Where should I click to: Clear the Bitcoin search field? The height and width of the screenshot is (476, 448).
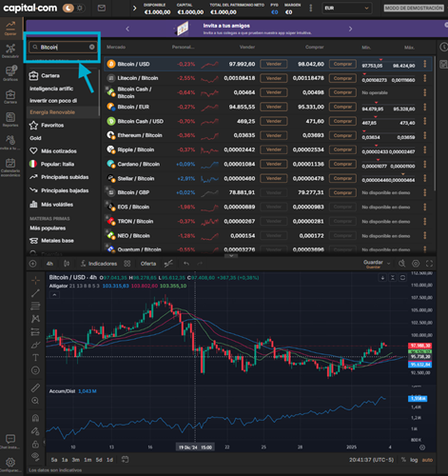91,47
